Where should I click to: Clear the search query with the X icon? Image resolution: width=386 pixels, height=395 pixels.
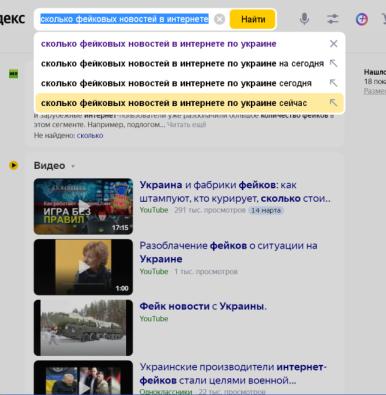(x=219, y=19)
